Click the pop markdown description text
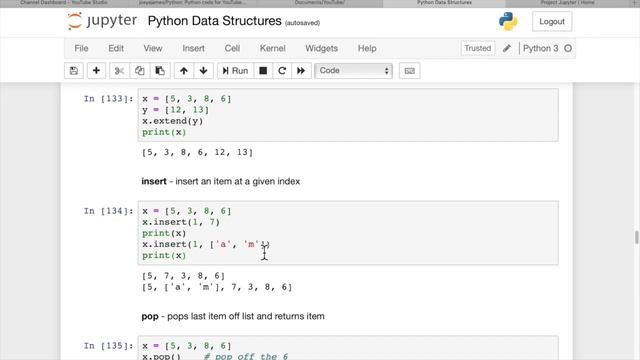Viewport: 640px width, 360px height. pos(233,316)
